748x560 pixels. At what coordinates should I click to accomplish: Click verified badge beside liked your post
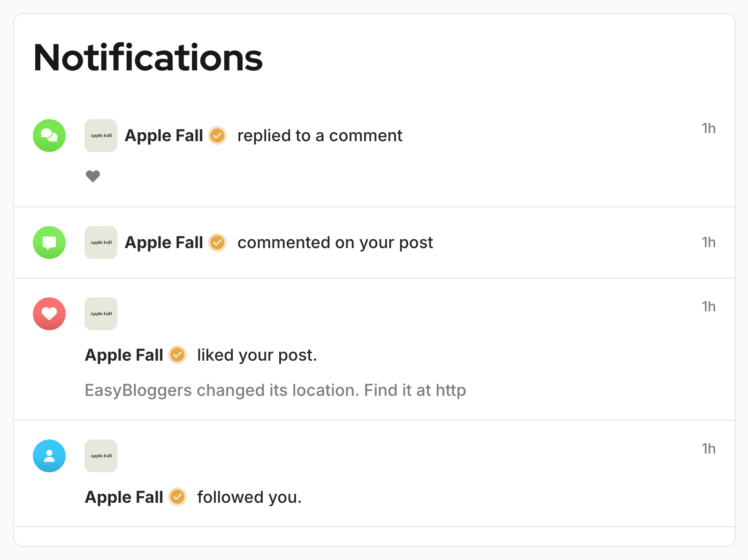pyautogui.click(x=177, y=355)
